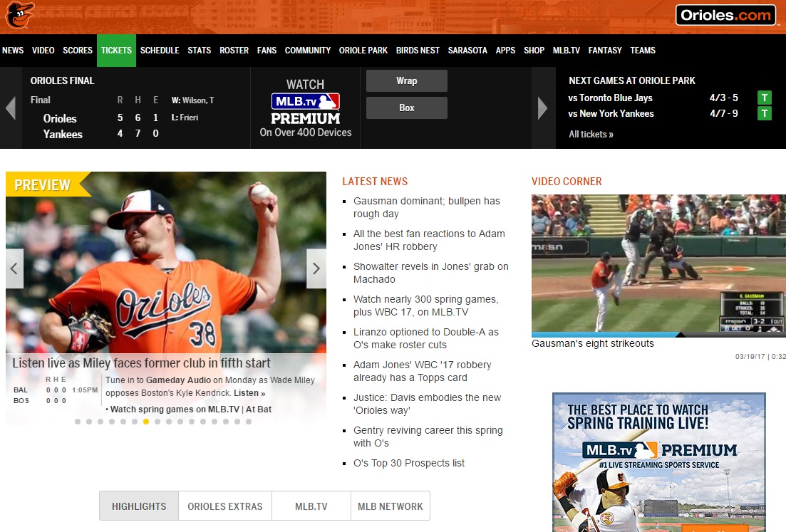The height and width of the screenshot is (532, 786).
Task: Click the Miley pitcher preview image
Action: tap(166, 263)
